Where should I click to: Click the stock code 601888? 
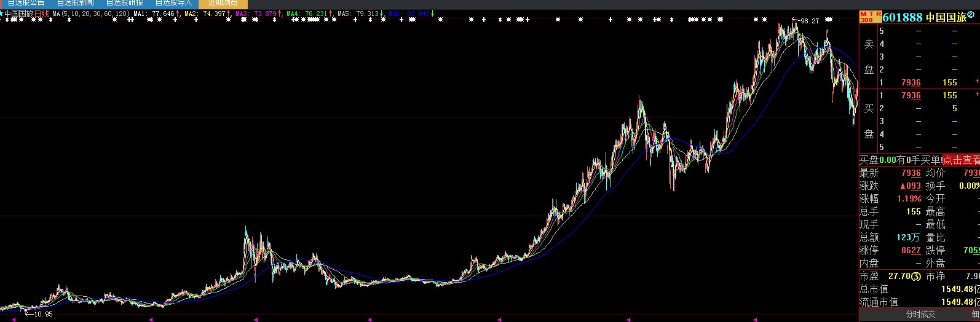pos(903,17)
